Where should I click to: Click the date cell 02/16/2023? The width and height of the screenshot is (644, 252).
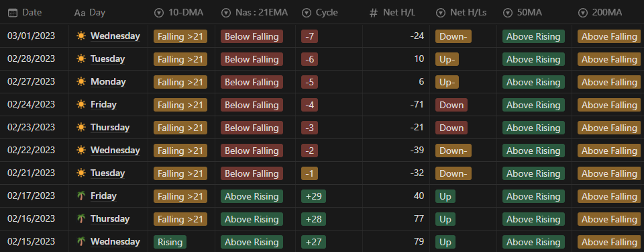pyautogui.click(x=32, y=218)
